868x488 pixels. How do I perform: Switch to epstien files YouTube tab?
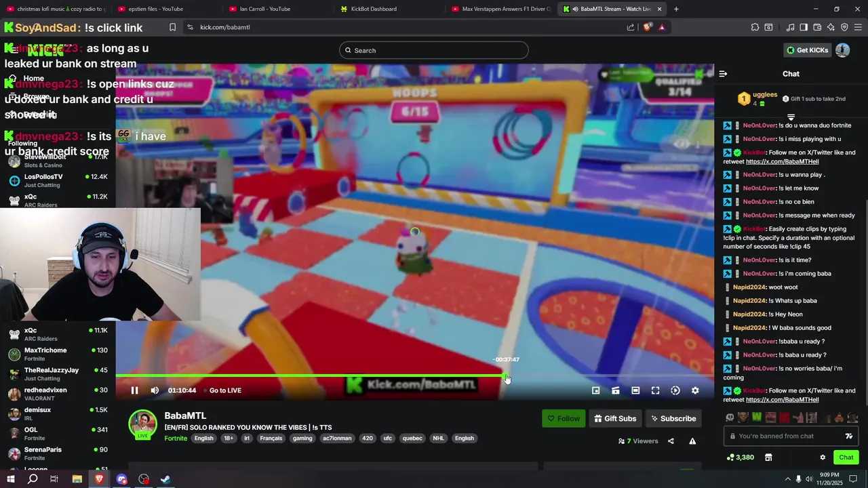pyautogui.click(x=166, y=9)
